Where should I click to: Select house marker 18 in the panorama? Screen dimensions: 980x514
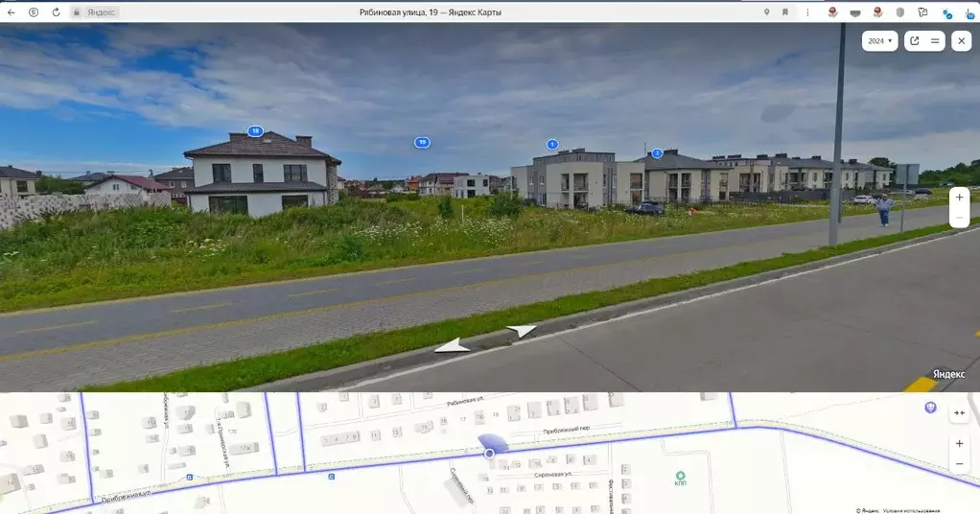pos(255,131)
